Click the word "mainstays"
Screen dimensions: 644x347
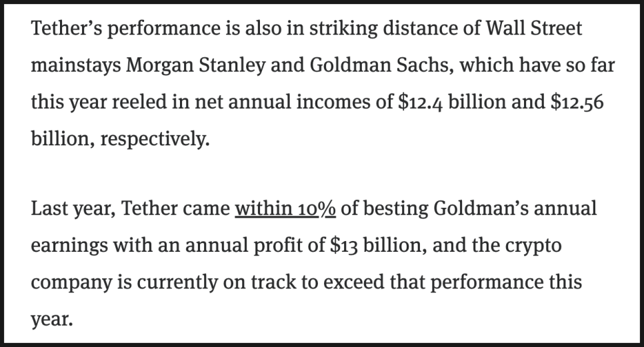coord(74,67)
